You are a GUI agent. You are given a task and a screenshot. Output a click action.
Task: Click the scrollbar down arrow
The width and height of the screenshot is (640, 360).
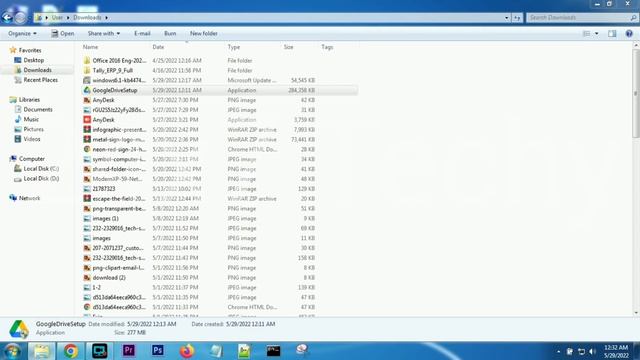(636, 313)
